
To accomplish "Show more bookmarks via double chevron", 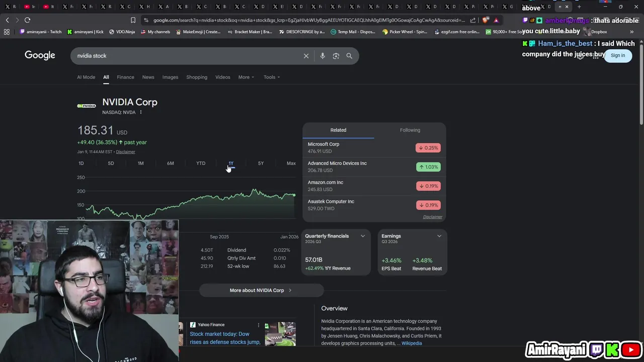I will (632, 32).
